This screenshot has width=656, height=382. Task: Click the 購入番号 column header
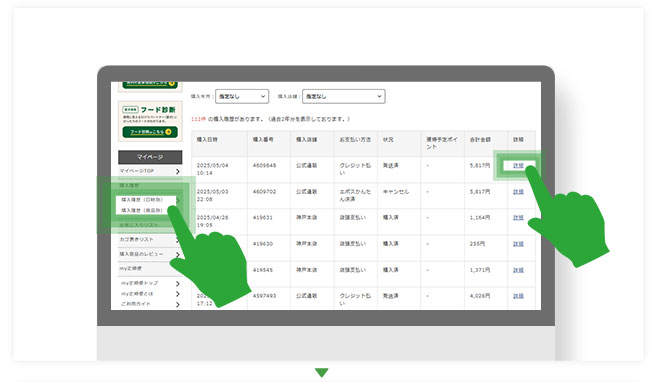pos(263,140)
